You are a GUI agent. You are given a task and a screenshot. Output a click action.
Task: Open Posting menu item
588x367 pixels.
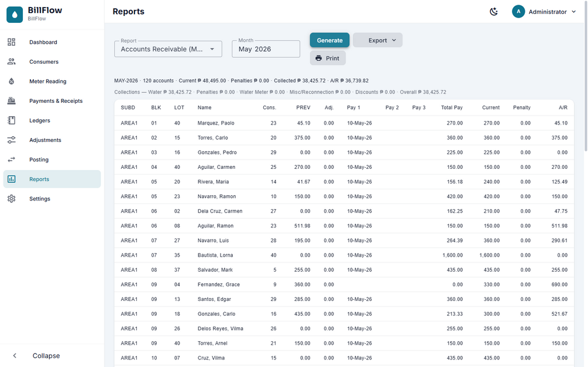[x=52, y=160]
